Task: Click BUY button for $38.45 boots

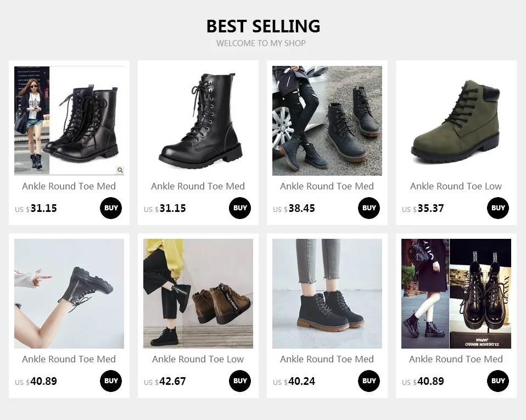Action: tap(369, 208)
